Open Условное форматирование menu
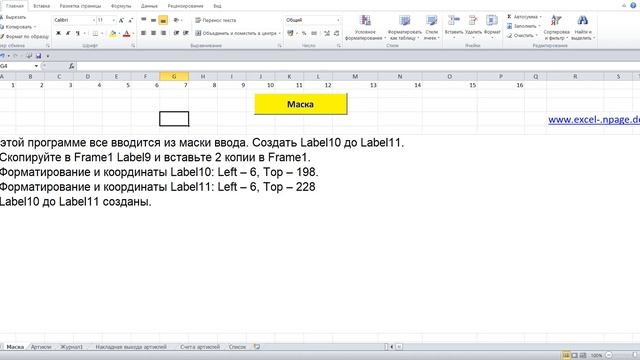640x360 pixels. [365, 27]
